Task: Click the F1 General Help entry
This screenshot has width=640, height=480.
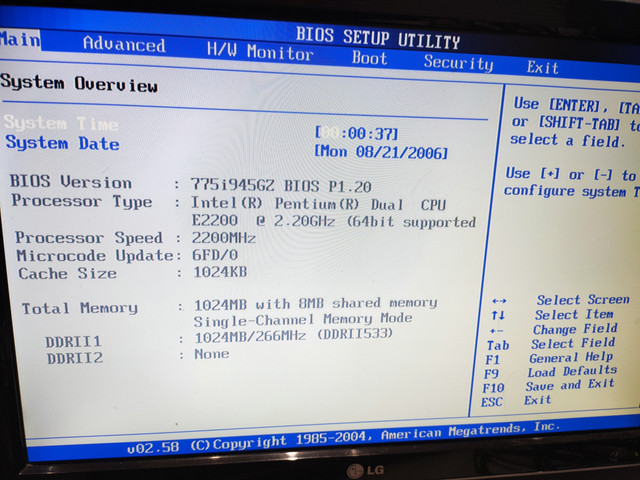Action: (x=549, y=358)
